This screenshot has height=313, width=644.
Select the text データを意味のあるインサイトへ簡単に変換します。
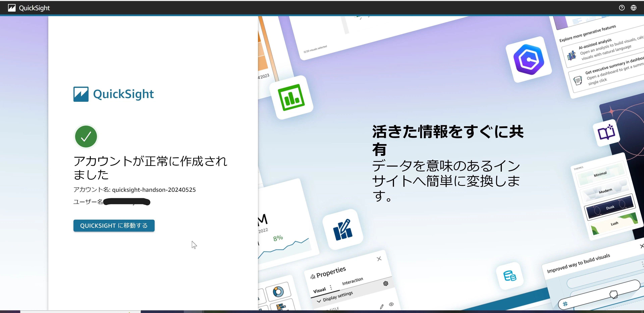coord(446,181)
